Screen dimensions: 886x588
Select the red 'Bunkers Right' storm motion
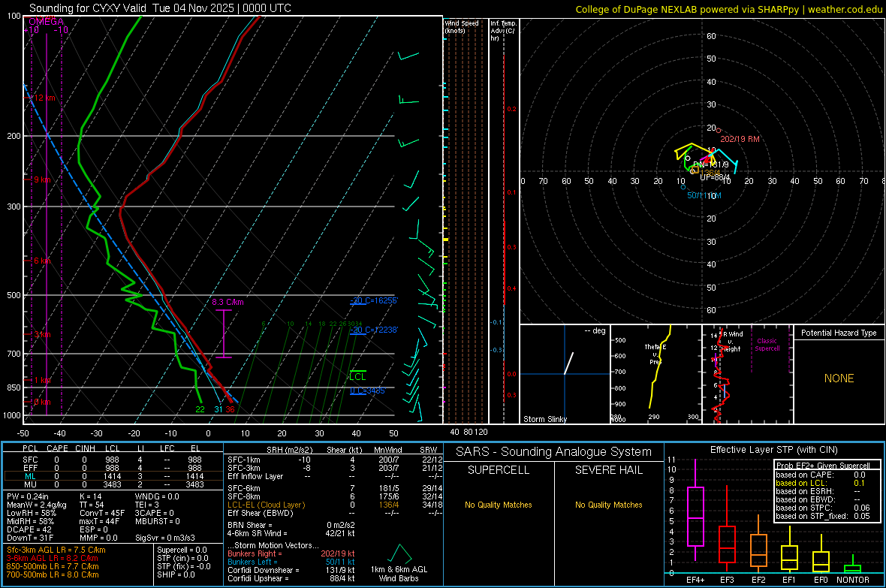(x=291, y=553)
